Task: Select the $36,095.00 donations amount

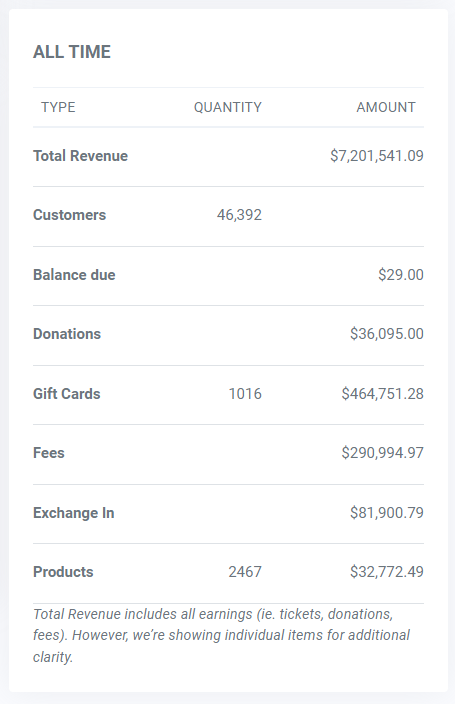Action: coord(387,334)
